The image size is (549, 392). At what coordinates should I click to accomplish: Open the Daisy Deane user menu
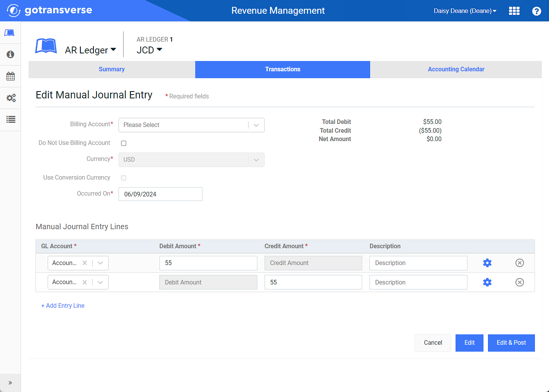[465, 11]
